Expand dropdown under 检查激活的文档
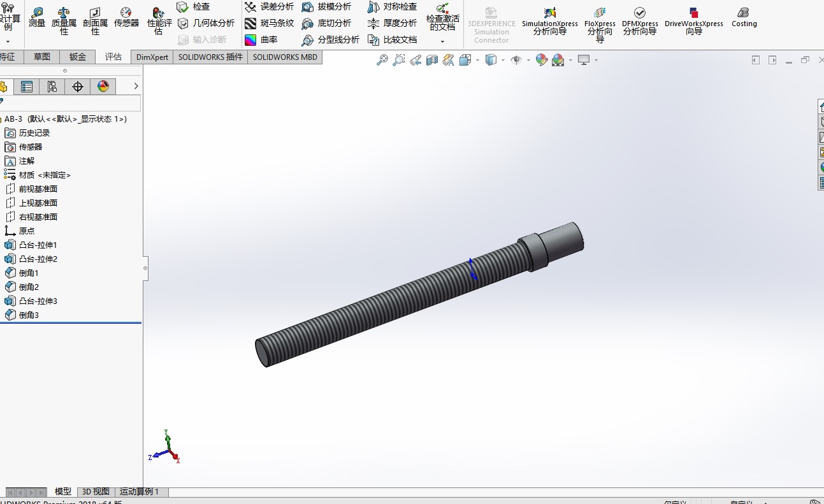This screenshot has width=824, height=504. pyautogui.click(x=442, y=42)
